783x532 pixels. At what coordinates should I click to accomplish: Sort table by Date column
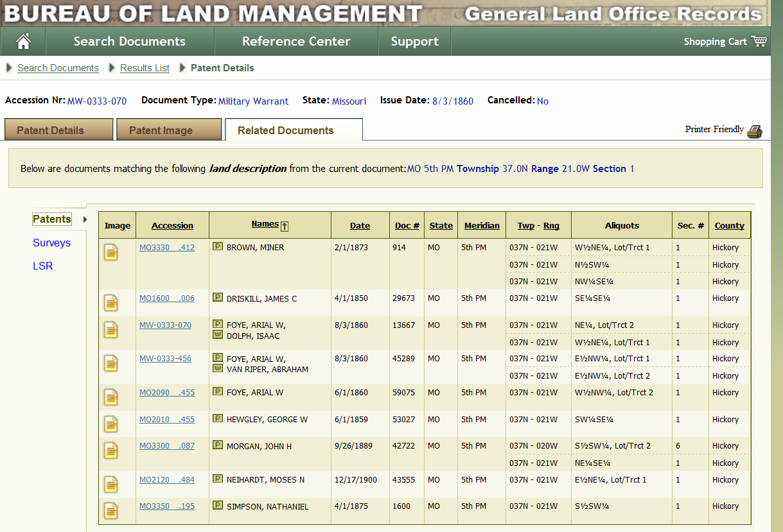coord(360,226)
